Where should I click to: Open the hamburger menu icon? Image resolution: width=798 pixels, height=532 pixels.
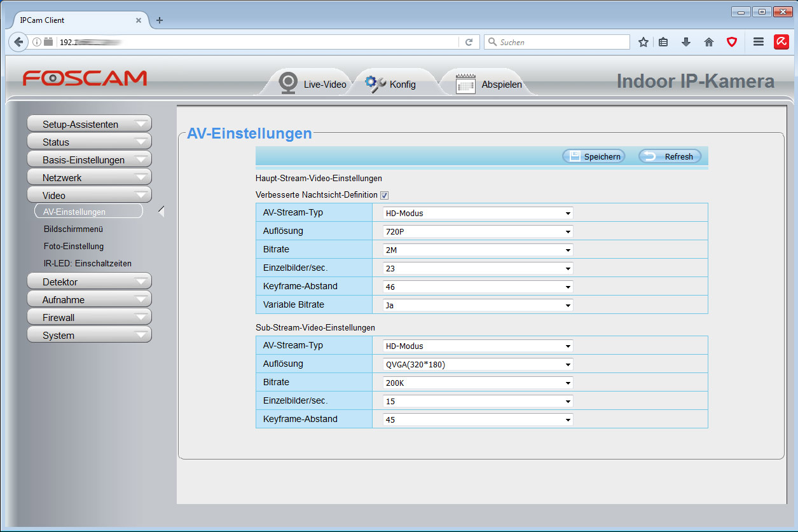pyautogui.click(x=758, y=42)
